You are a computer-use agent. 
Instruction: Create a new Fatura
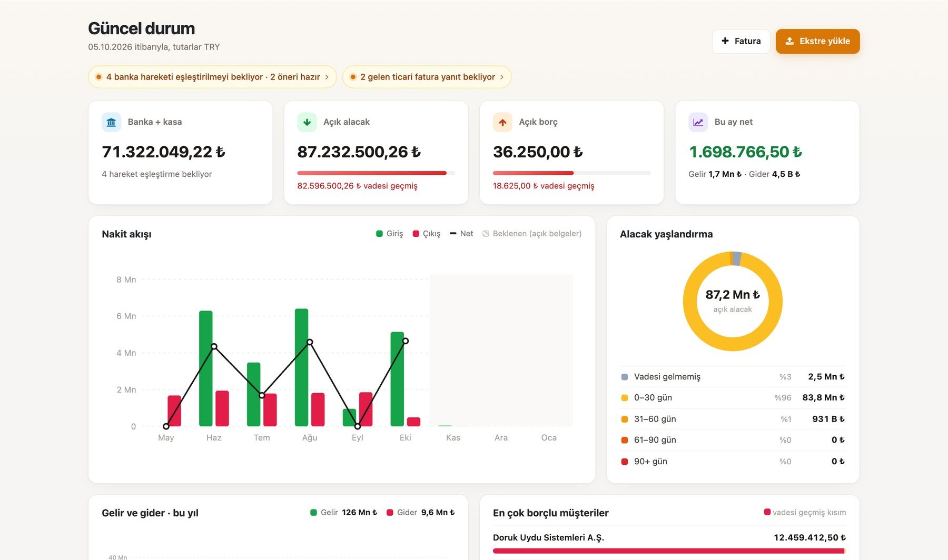coord(741,41)
